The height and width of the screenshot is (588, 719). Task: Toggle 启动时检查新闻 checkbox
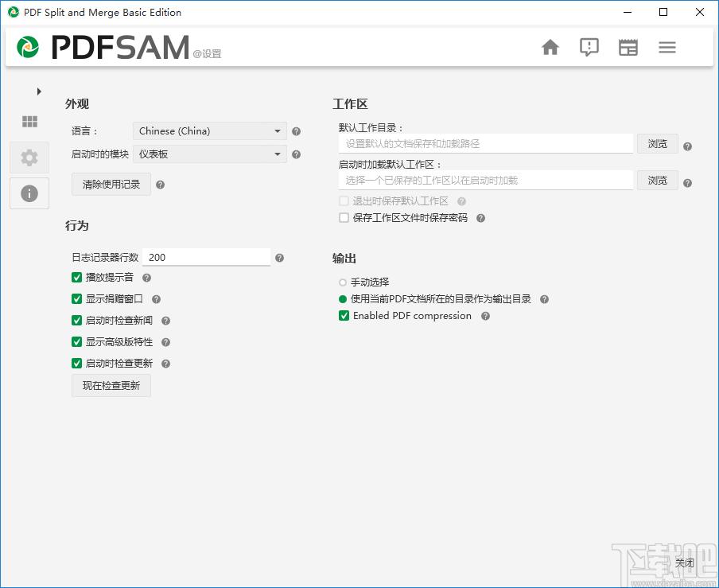pos(77,321)
